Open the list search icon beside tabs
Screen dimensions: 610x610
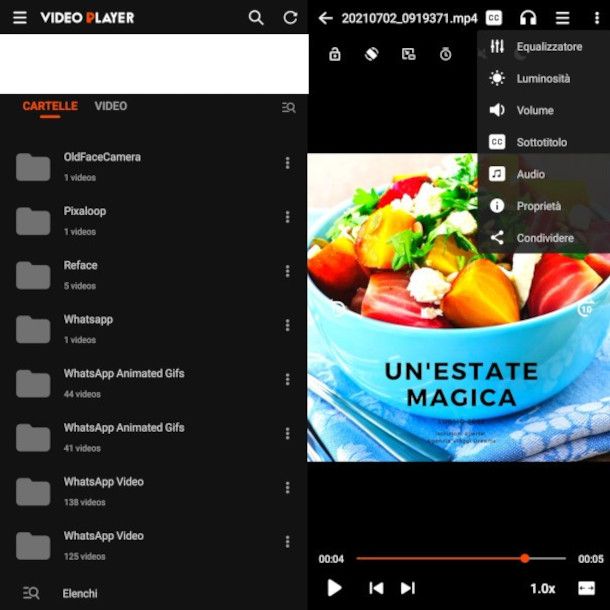point(288,107)
